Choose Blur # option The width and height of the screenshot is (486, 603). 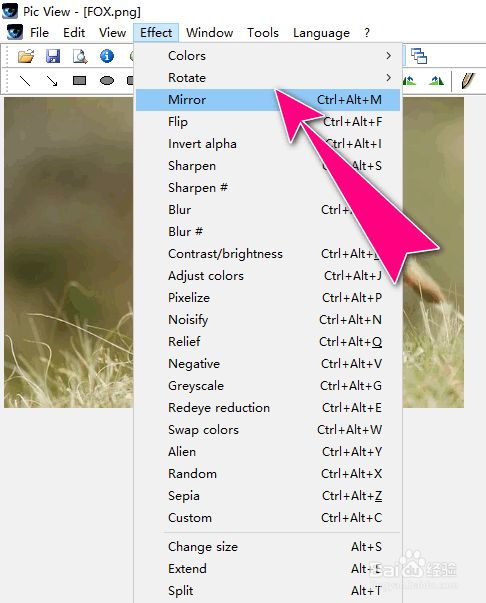pos(268,232)
